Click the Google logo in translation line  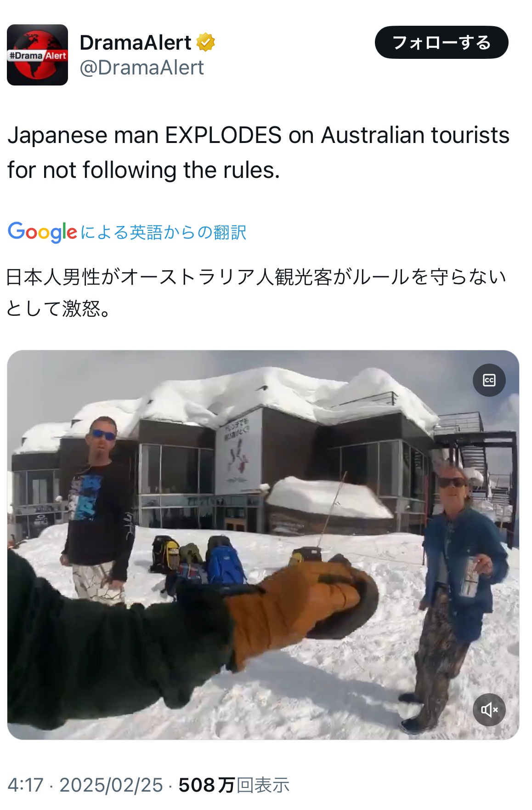click(x=42, y=232)
